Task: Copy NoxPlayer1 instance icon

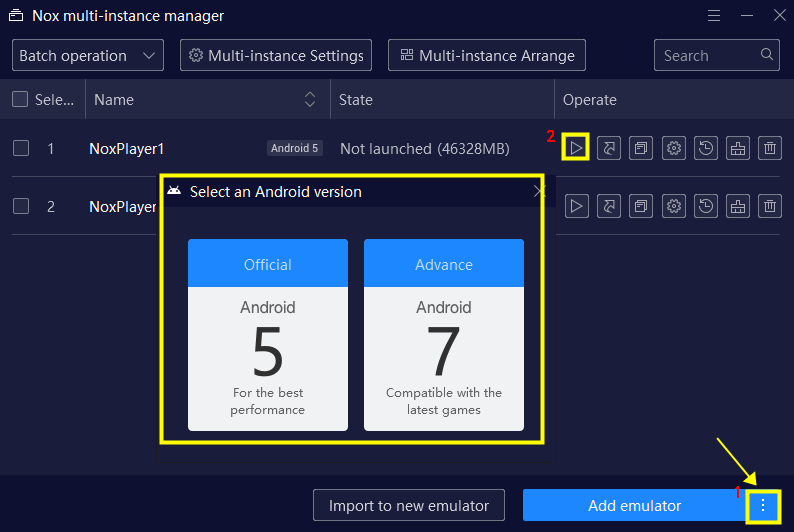Action: (x=641, y=148)
